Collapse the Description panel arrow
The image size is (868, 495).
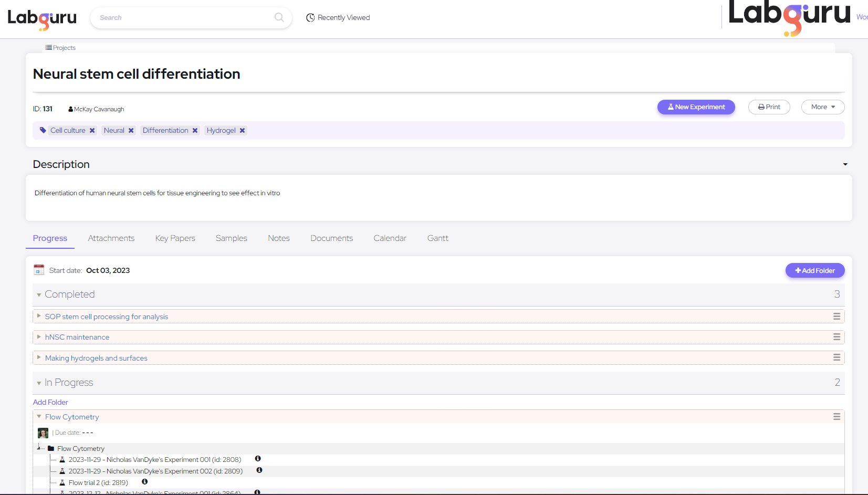(845, 165)
